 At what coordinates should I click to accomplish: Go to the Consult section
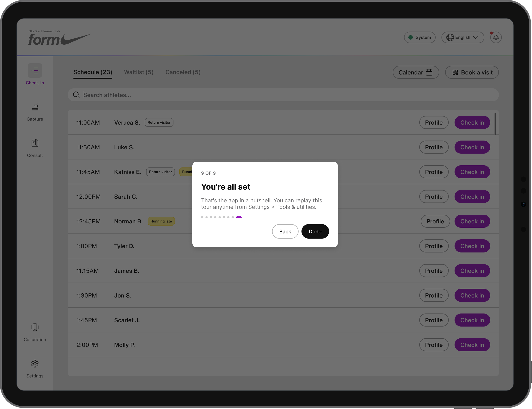coord(35,148)
